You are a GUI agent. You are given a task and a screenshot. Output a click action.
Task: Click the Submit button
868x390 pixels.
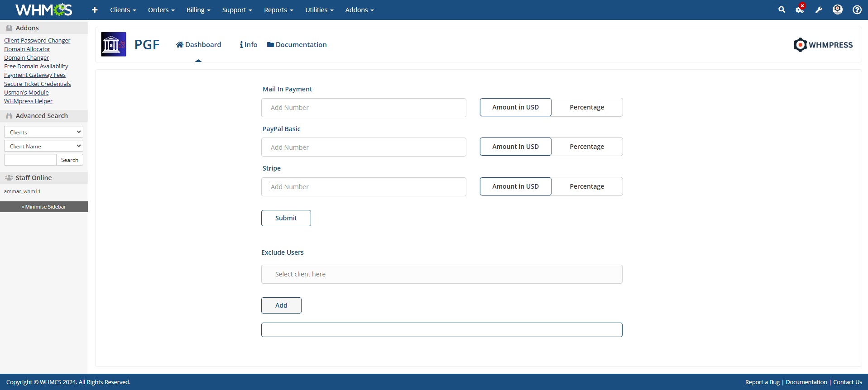(286, 218)
